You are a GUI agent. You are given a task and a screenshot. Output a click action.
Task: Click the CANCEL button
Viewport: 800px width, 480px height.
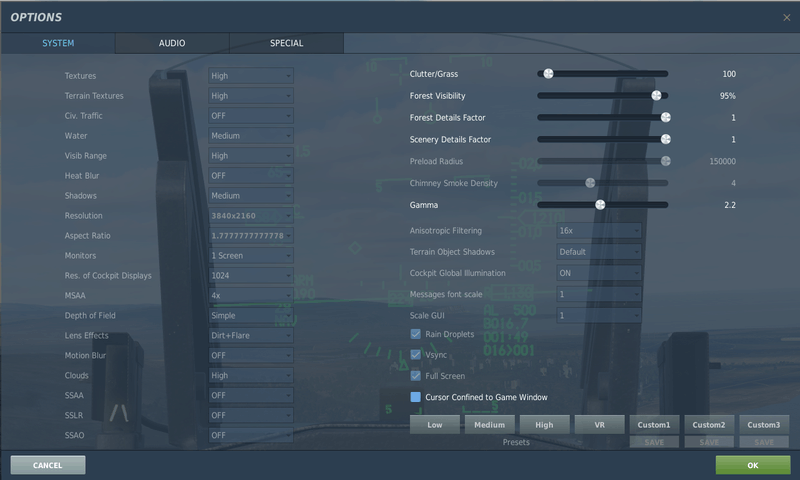(x=48, y=465)
